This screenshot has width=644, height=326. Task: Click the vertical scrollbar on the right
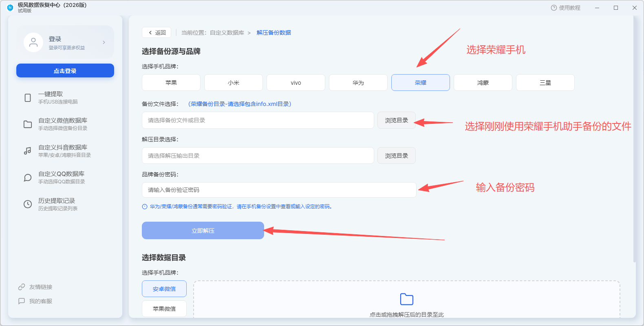click(635, 139)
